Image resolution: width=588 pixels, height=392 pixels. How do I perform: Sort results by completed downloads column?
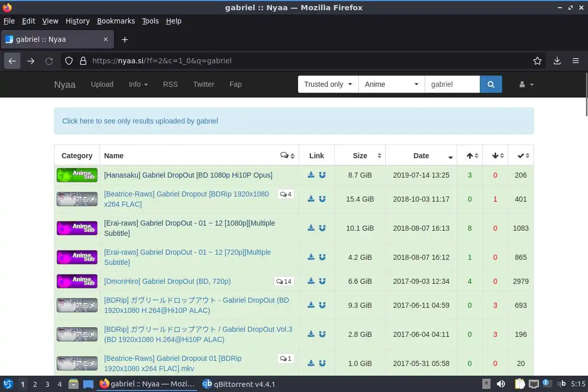(x=521, y=156)
